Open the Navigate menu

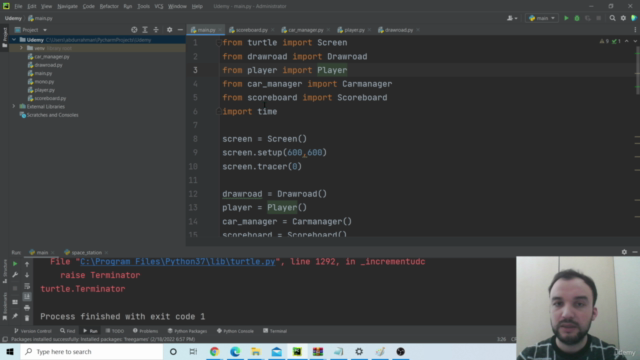[67, 6]
